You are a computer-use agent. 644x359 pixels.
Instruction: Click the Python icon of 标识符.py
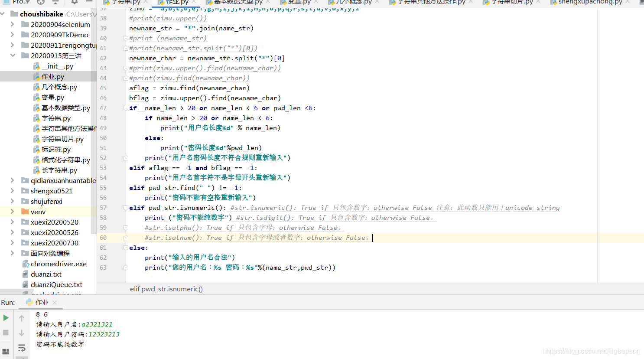pyautogui.click(x=37, y=150)
